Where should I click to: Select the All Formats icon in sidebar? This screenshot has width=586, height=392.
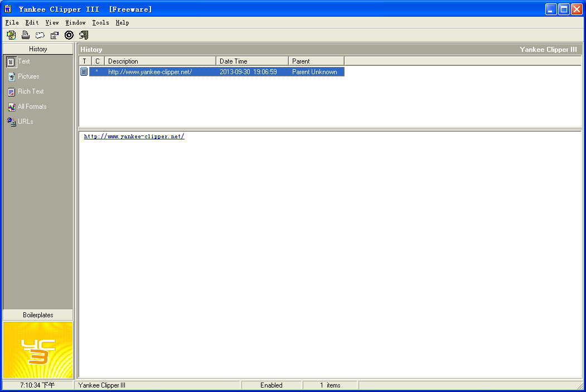(x=12, y=107)
